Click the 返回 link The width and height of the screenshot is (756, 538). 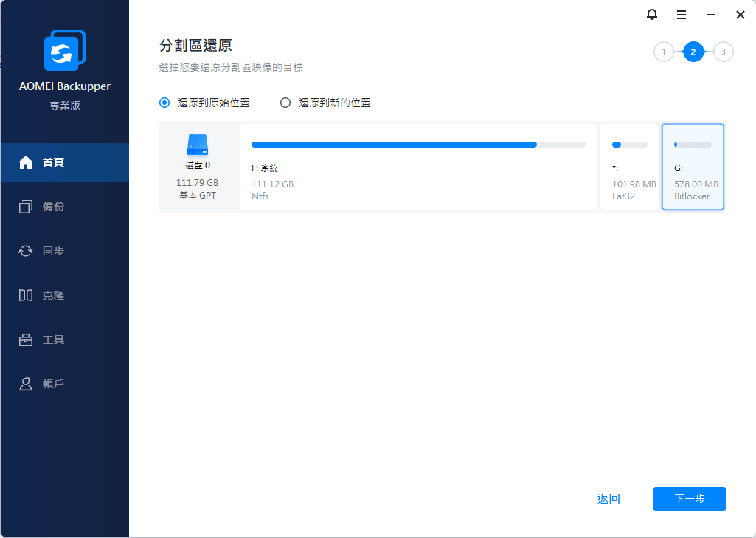pos(608,499)
